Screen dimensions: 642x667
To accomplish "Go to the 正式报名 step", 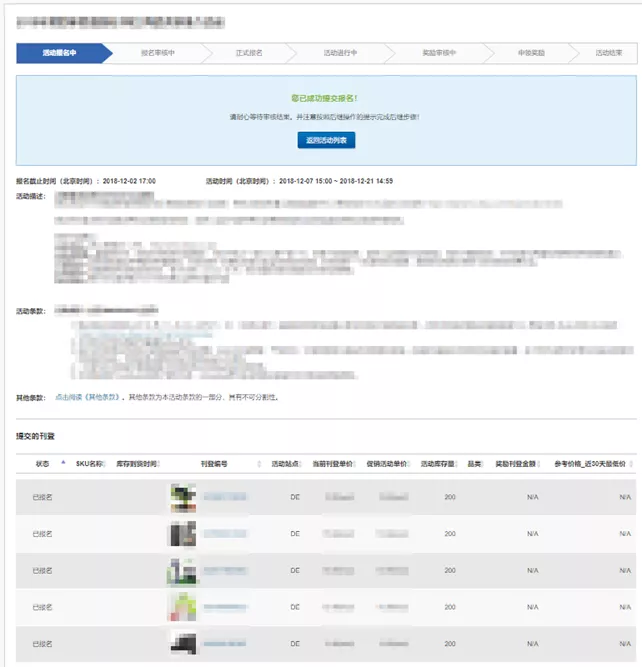I will point(248,53).
